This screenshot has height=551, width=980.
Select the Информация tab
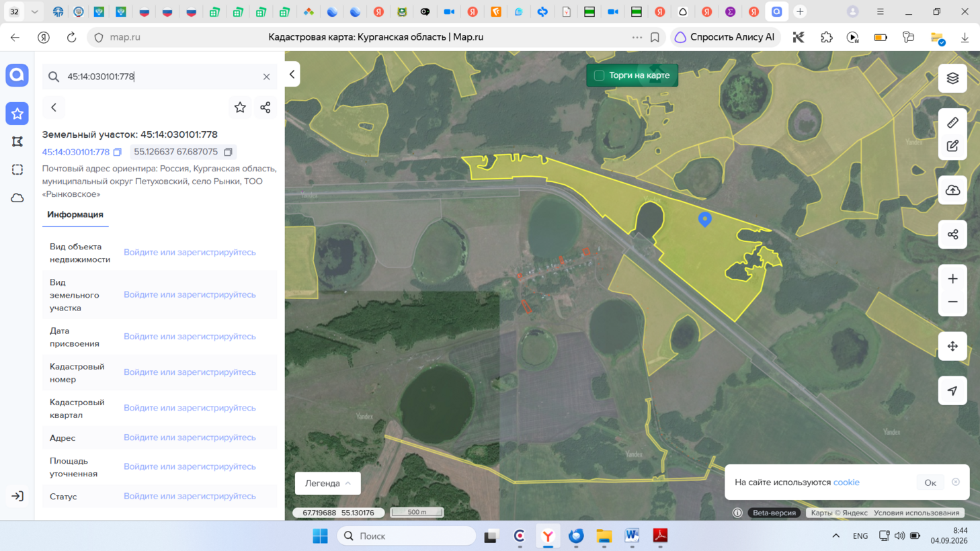[75, 214]
